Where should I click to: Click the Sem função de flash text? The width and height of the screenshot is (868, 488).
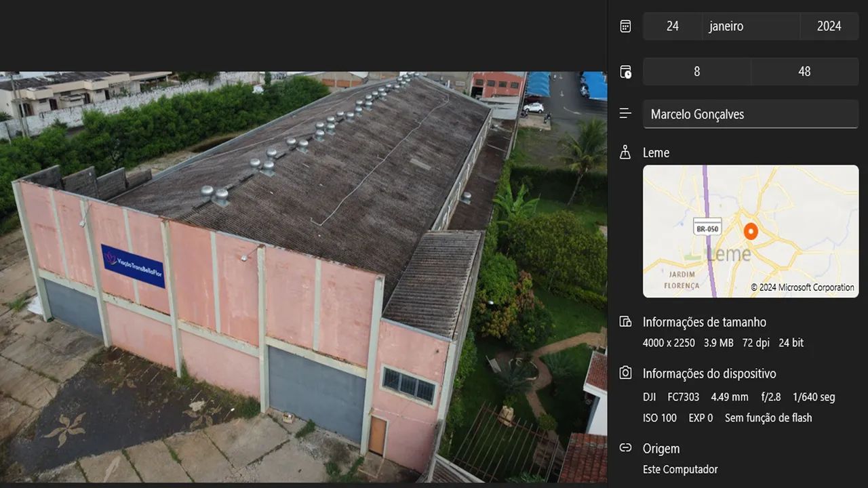(768, 418)
